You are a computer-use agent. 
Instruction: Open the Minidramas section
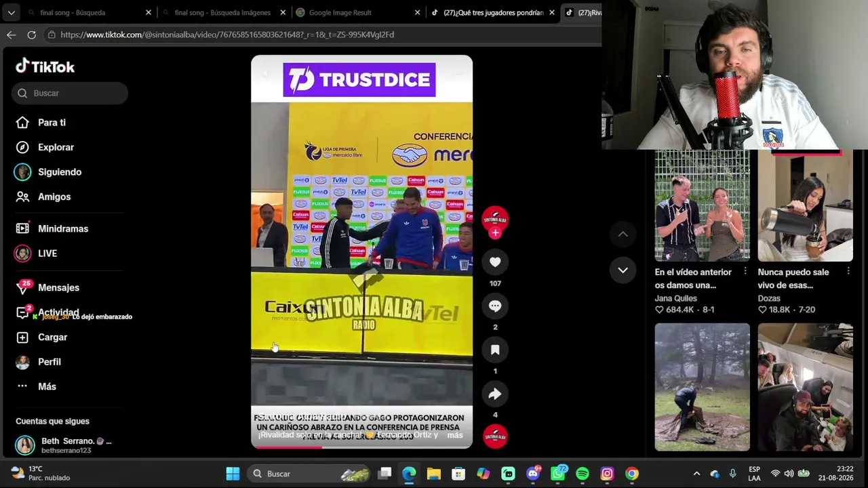(x=52, y=228)
